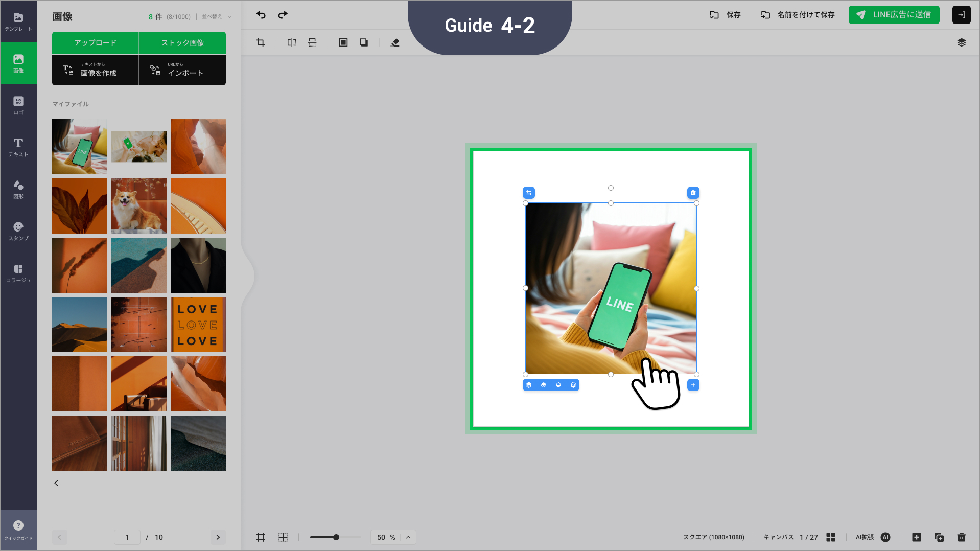Select the eraser tool icon

coord(395,42)
